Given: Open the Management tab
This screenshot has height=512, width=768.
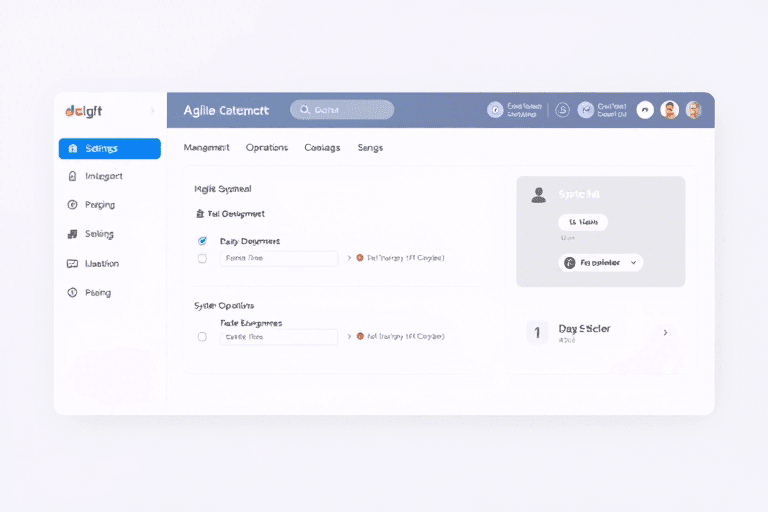Looking at the screenshot, I should [x=207, y=148].
